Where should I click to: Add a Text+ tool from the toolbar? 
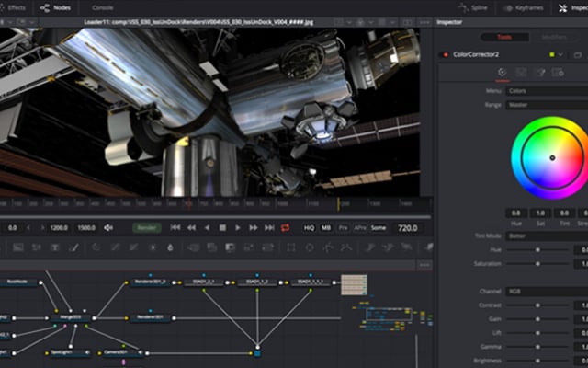pos(55,247)
